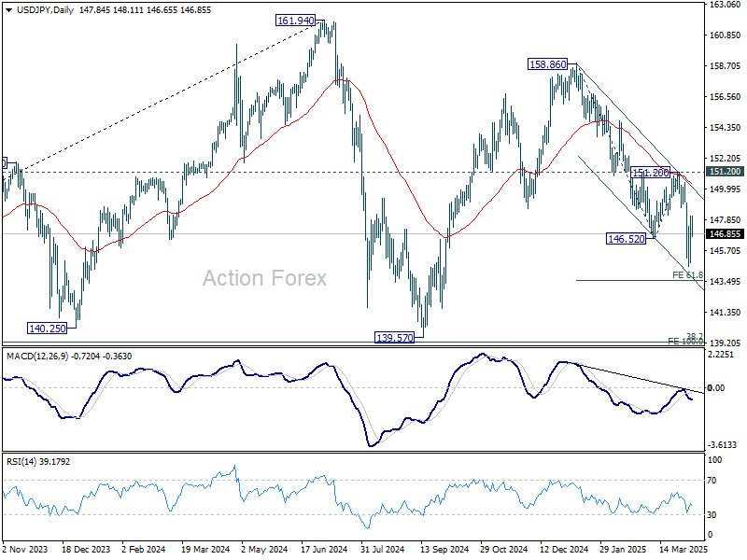Click the 151.200 level tag on the price axis
Image resolution: width=747 pixels, height=560 pixels.
point(725,172)
